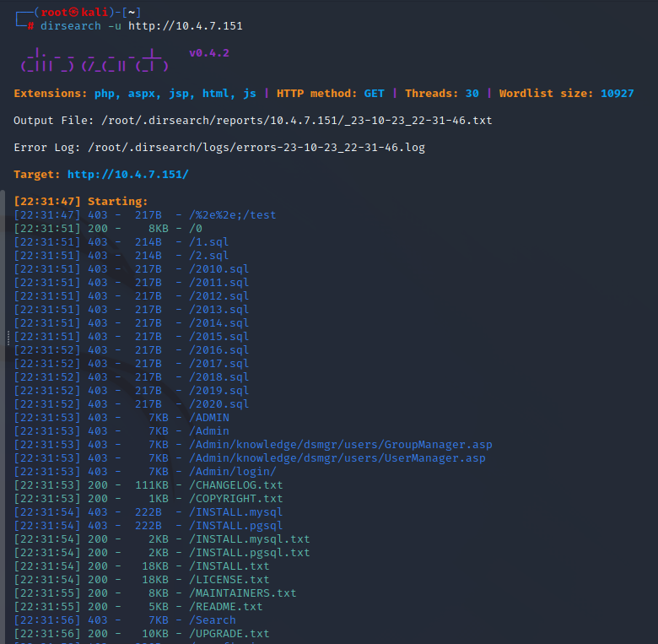The width and height of the screenshot is (658, 644).
Task: Click the /INSTALL.mysql result path
Action: tap(236, 511)
